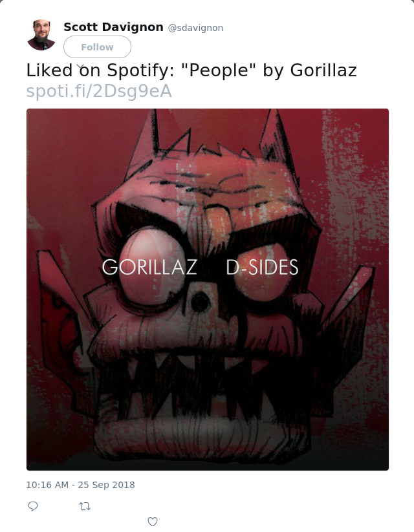Click the 25 Sep 2018 date
414x532 pixels.
pos(106,485)
